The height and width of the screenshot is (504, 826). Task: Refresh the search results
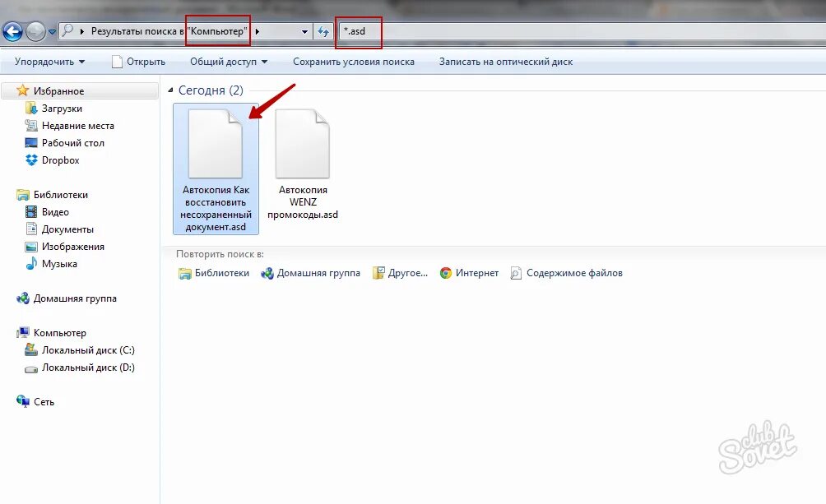pos(323,31)
